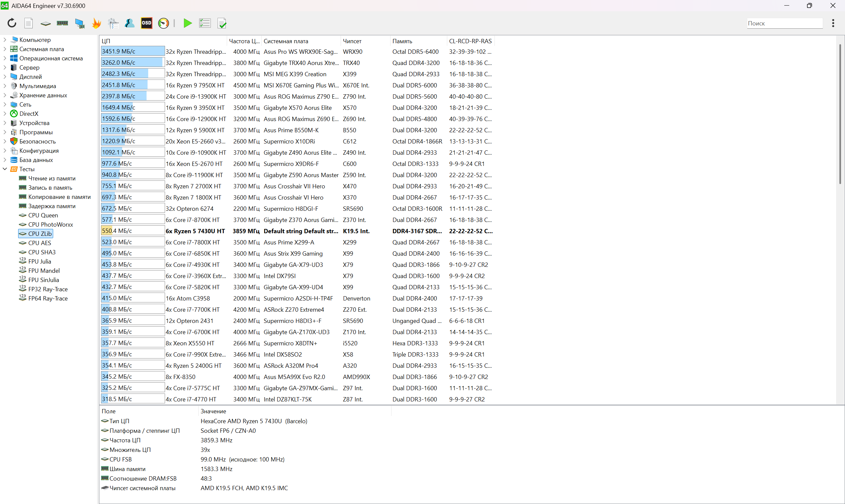Image resolution: width=845 pixels, height=504 pixels.
Task: Select Безопасность shield item
Action: tap(37, 141)
